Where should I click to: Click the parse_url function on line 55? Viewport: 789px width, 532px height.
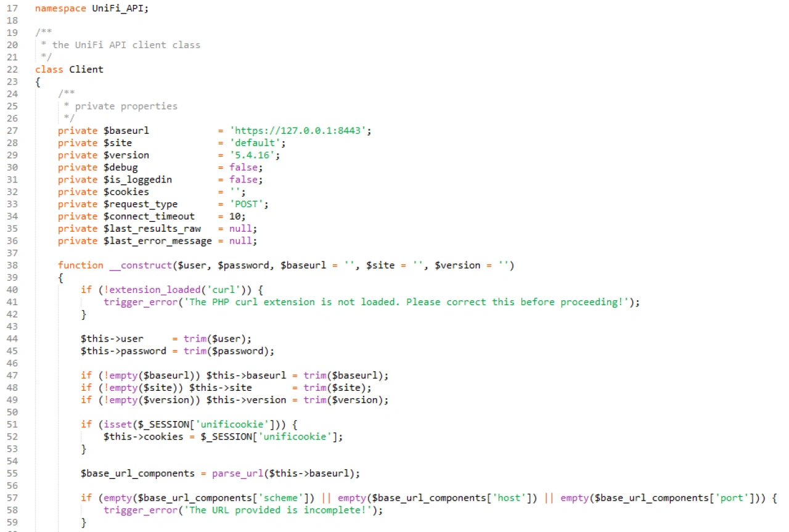point(238,473)
